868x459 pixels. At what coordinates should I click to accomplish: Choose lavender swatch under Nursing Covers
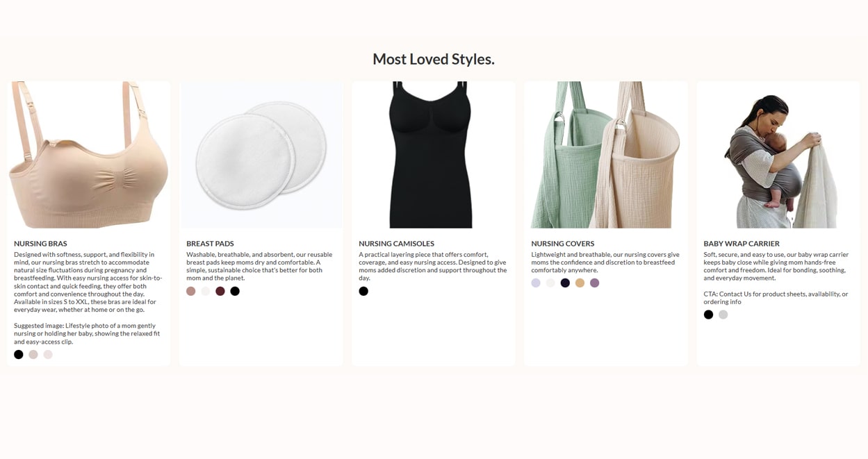[536, 283]
